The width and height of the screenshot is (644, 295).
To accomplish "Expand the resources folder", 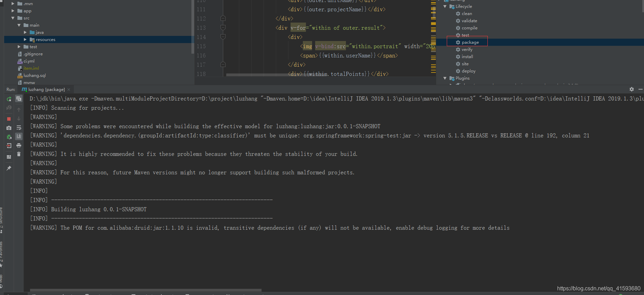I will coord(25,40).
